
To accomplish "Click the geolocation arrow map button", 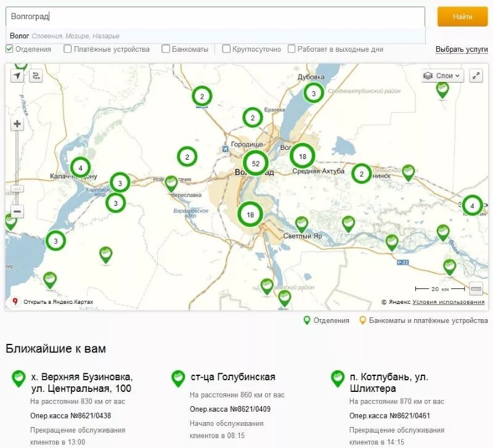I will coord(17,76).
